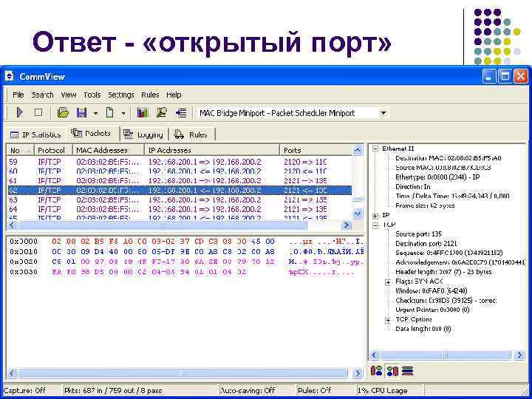Click packet list horizontal scroll right arrow
Screen dimensions: 532x399
[347, 225]
